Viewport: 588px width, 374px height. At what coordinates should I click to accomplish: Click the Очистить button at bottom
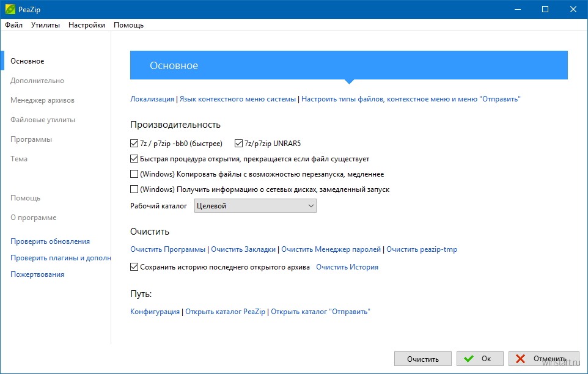tap(423, 359)
